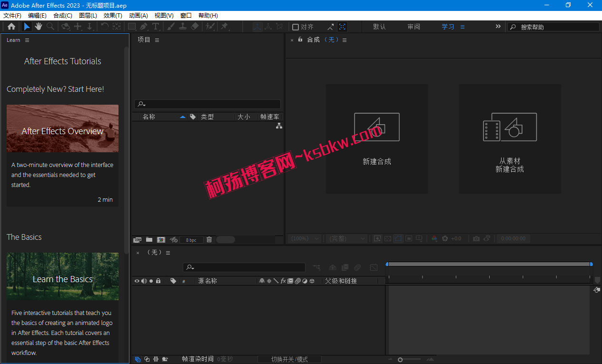Open the 动画(A) menu
602x364 pixels.
pyautogui.click(x=138, y=16)
